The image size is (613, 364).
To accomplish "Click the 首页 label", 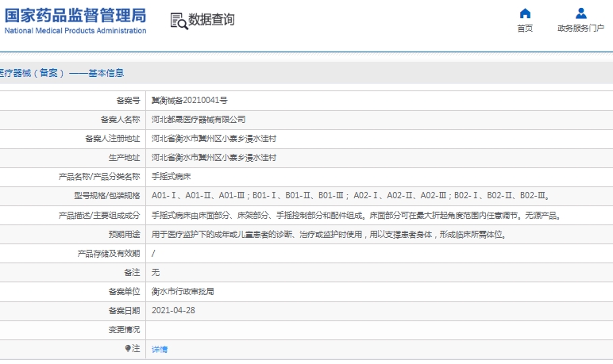I will (525, 28).
